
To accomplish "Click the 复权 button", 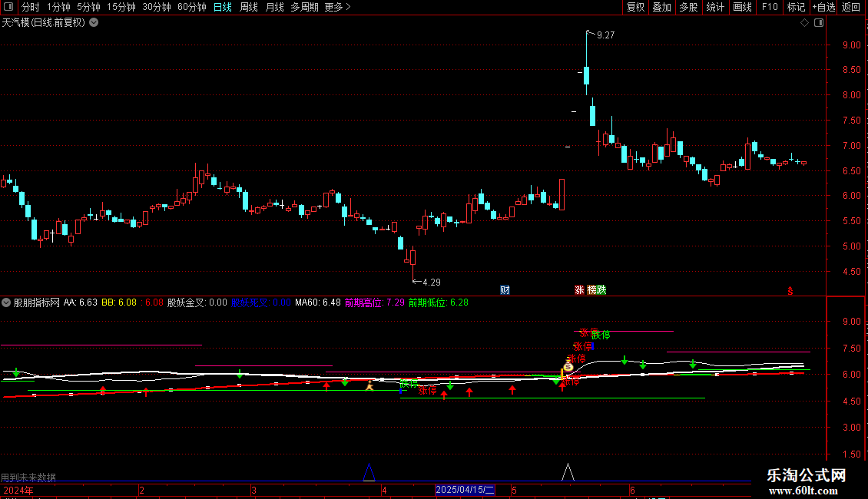I will pyautogui.click(x=635, y=7).
